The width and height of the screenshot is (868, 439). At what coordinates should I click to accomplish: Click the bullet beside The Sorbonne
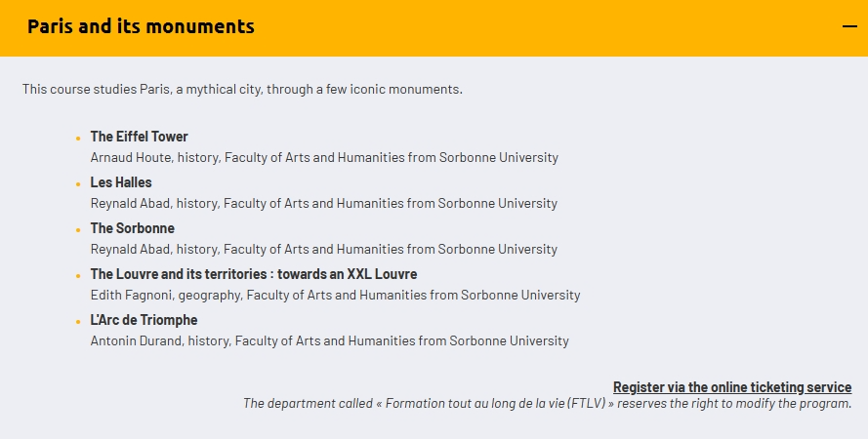pos(78,230)
